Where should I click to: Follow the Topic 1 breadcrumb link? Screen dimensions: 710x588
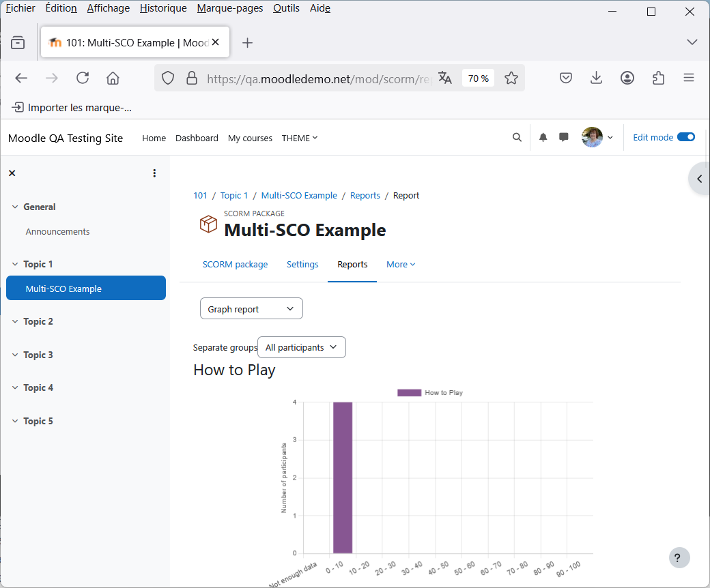[234, 195]
